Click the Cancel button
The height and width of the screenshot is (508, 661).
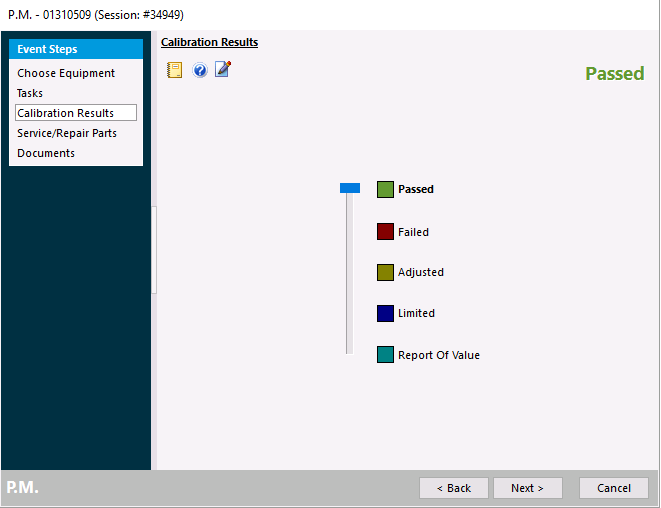pos(614,488)
